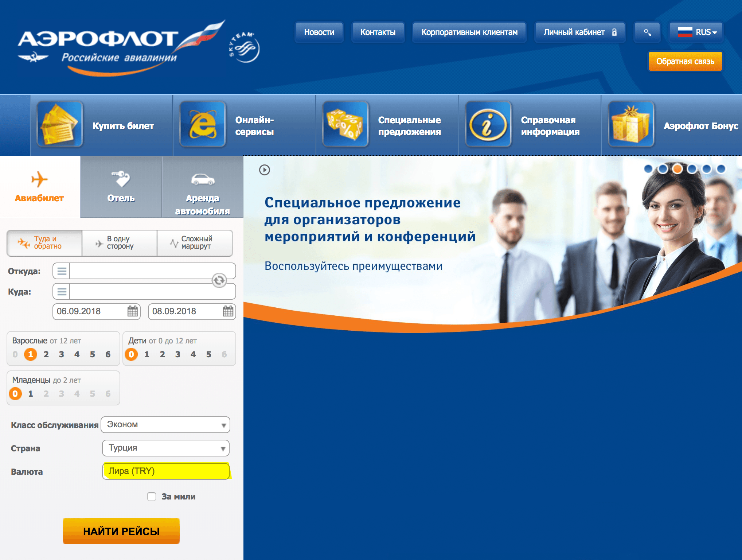This screenshot has width=742, height=560.
Task: Click the Куда input field
Action: [152, 292]
